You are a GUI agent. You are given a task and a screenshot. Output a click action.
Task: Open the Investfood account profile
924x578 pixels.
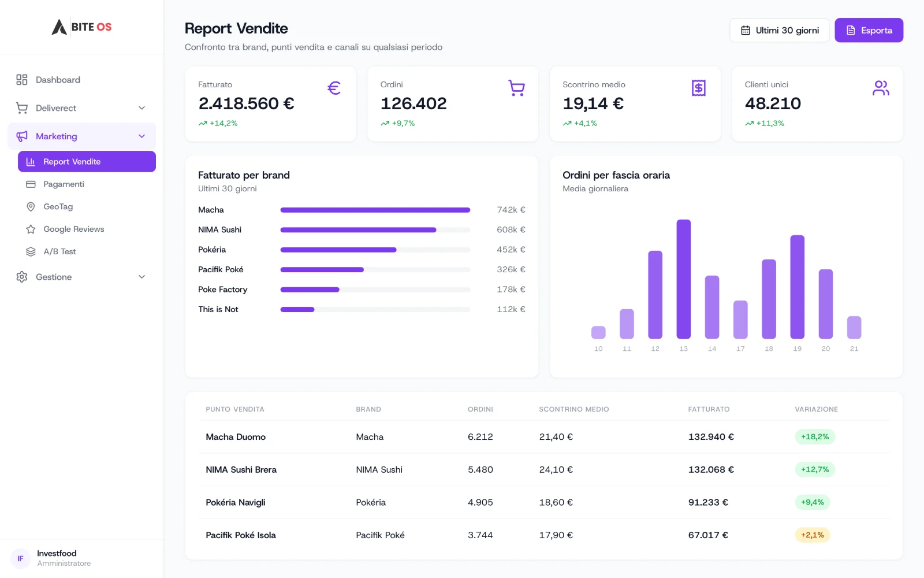82,558
